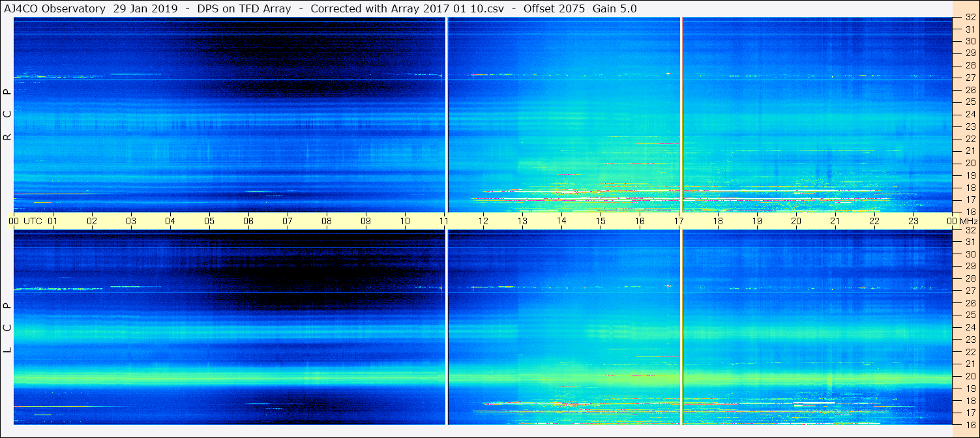Click the white vertical line at 17 UTC in LCP panel
Image resolution: width=980 pixels, height=438 pixels.
click(x=681, y=327)
